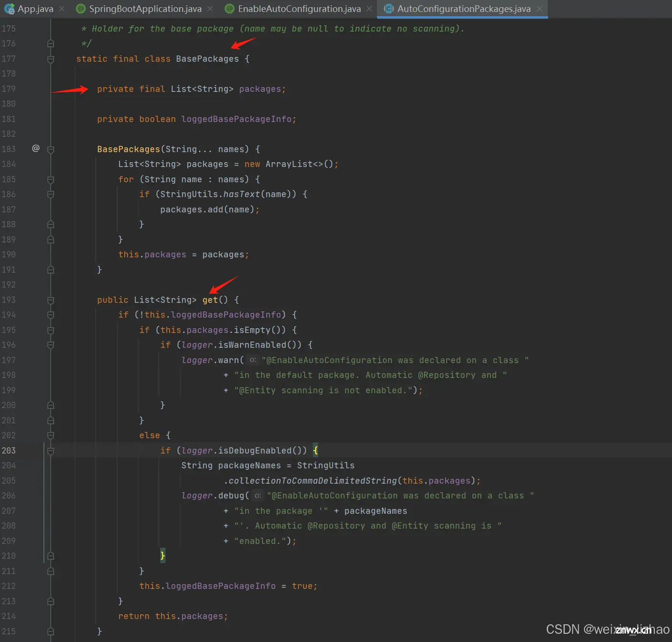The image size is (672, 642).
Task: Click the highlighted closing brace on line 210
Action: 163,556
